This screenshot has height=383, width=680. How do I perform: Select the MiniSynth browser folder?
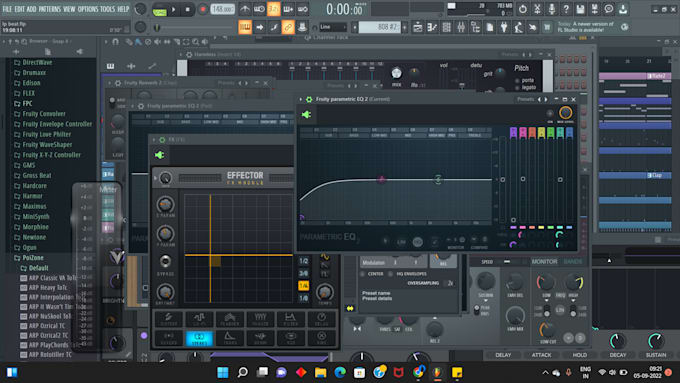[x=32, y=216]
